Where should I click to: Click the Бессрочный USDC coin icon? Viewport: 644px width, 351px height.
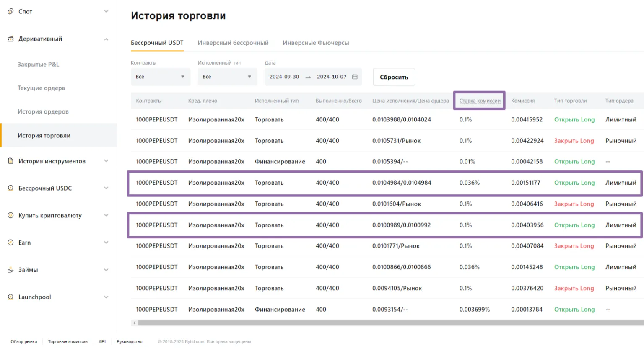(10, 188)
